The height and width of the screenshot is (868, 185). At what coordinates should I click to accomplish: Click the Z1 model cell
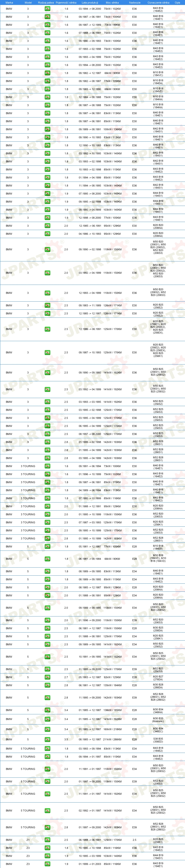click(28, 840)
